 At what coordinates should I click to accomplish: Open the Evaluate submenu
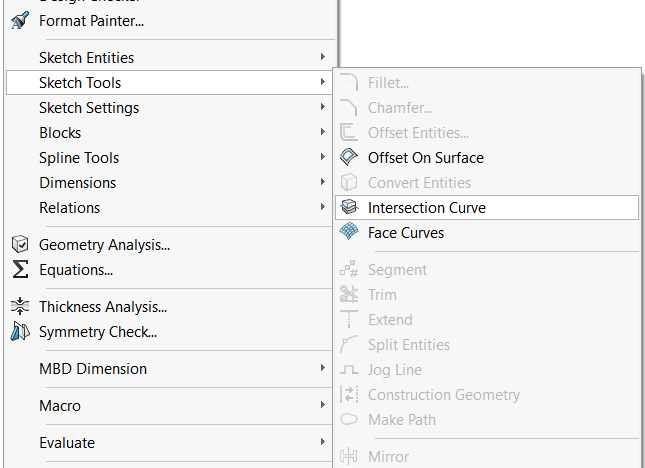point(67,443)
